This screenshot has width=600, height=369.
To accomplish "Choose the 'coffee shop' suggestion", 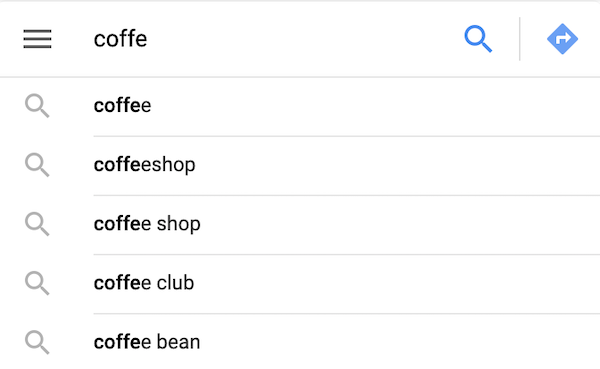I will click(x=300, y=224).
